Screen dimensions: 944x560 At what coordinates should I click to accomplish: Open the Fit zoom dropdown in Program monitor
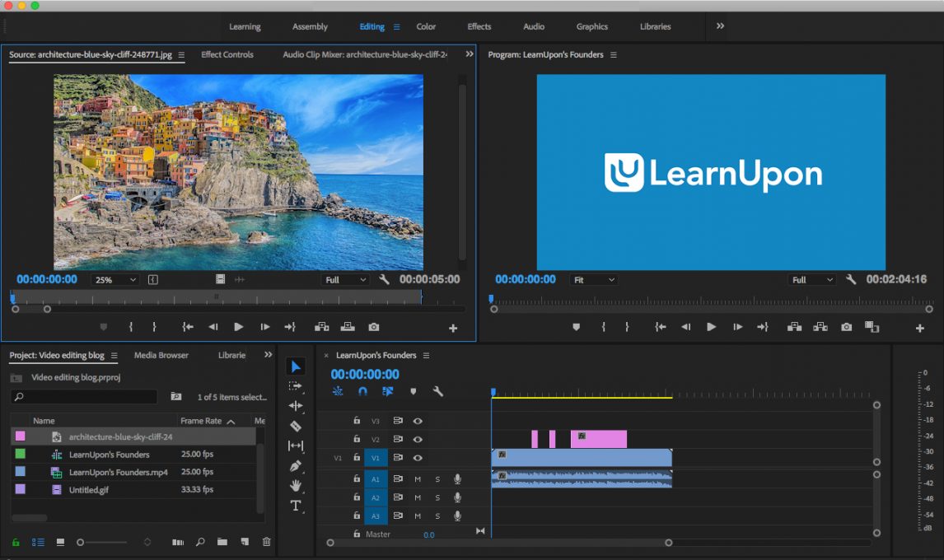594,280
